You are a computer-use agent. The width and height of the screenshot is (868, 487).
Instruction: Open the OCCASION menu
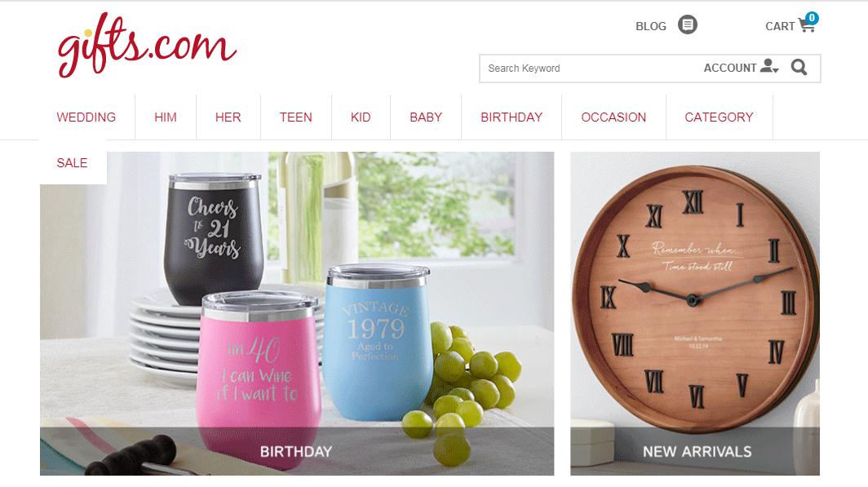pos(613,117)
